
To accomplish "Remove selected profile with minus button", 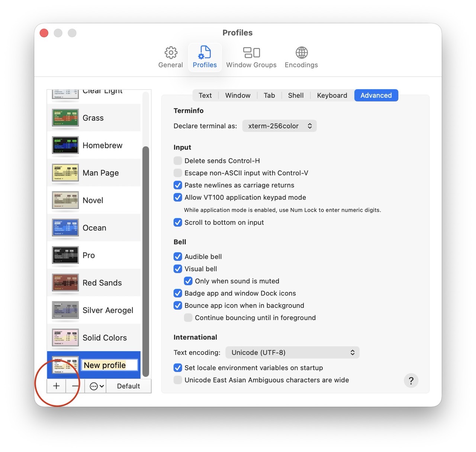I will 75,386.
